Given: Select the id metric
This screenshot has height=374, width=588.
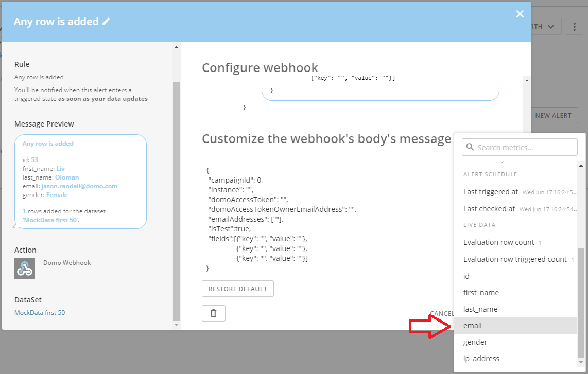Looking at the screenshot, I should (x=515, y=276).
